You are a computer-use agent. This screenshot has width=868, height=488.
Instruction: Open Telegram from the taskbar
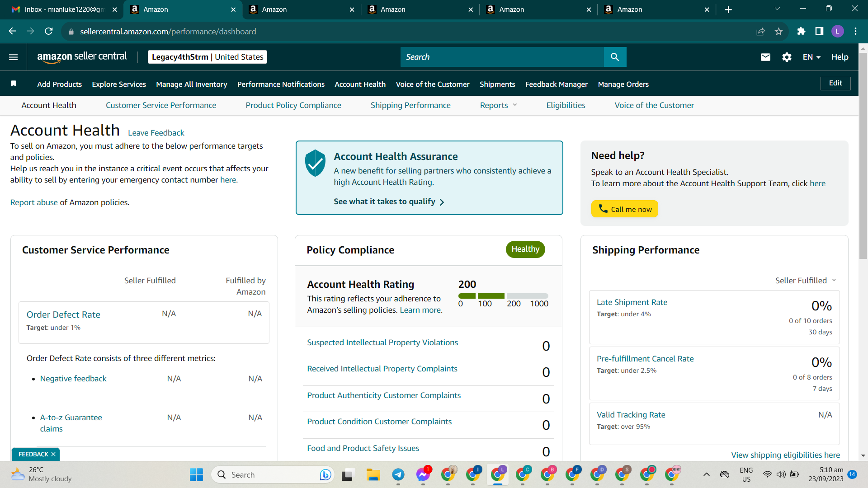coord(398,475)
